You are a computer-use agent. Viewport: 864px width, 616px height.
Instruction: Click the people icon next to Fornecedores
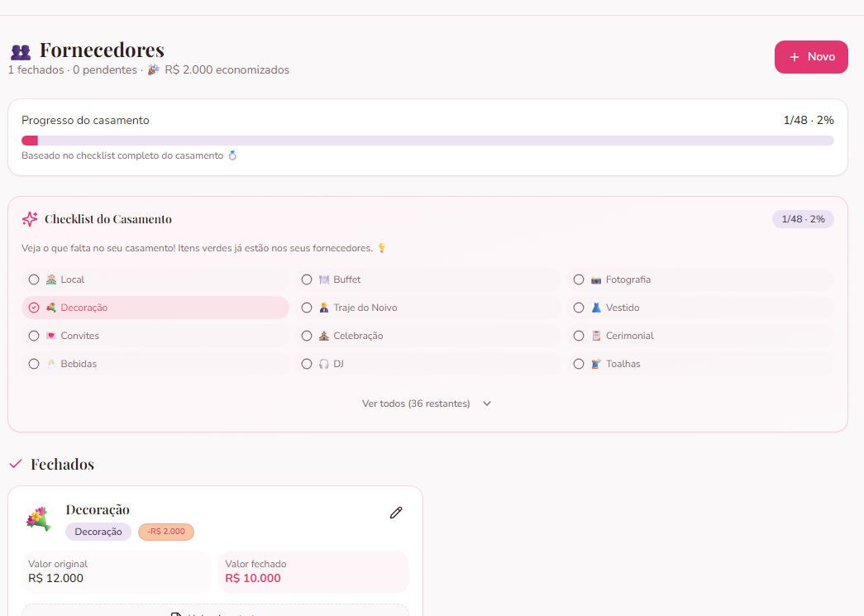[x=21, y=52]
